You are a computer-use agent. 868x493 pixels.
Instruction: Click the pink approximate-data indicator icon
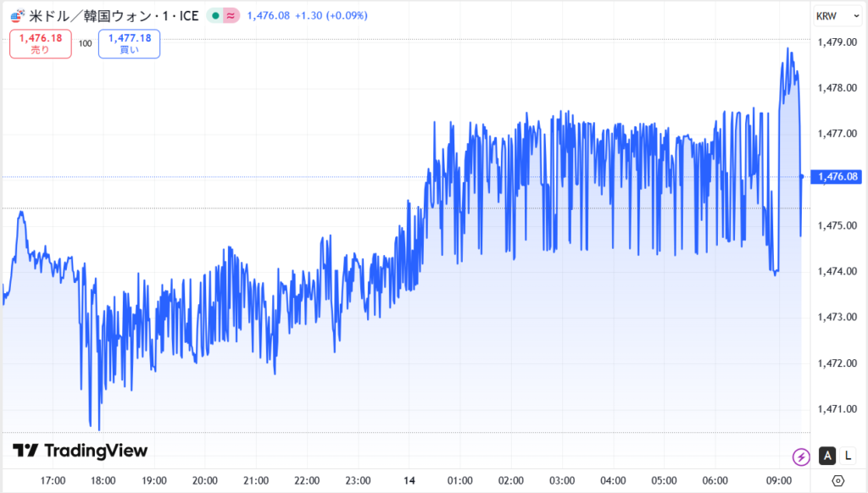pos(231,15)
